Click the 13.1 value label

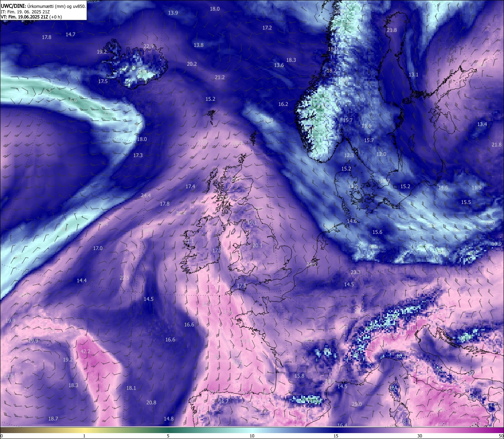[413, 74]
